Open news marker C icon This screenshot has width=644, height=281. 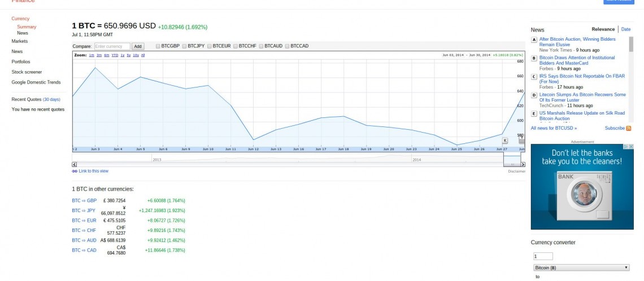click(x=534, y=77)
